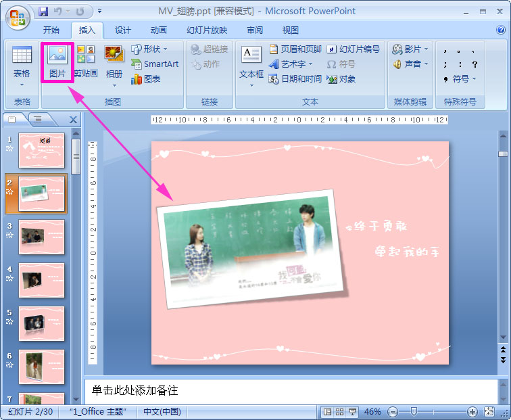Select the 牵起我的手 text on slide
Screen dimensions: 511x420
tap(407, 252)
